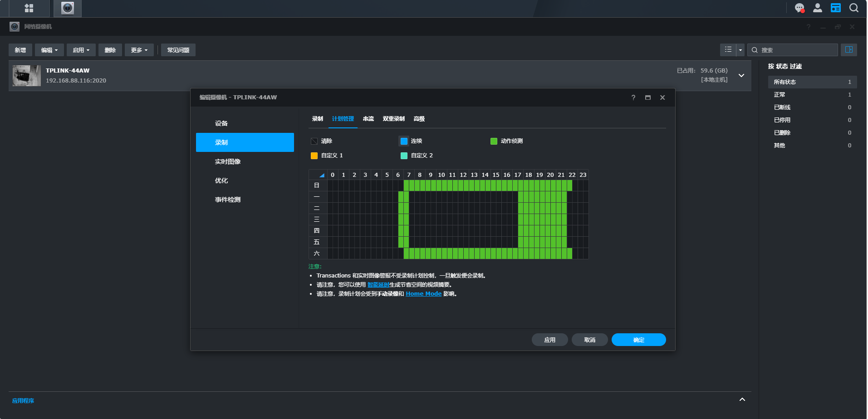Viewport: 868px width, 419px height.
Task: Select the 动作侦测 motion detection mode
Action: point(494,141)
